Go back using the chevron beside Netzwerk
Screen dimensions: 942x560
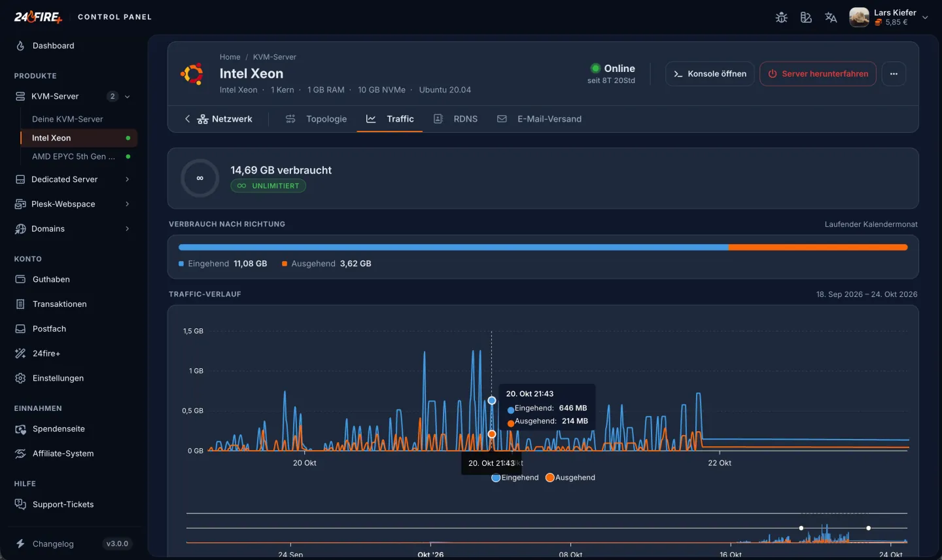coord(187,119)
